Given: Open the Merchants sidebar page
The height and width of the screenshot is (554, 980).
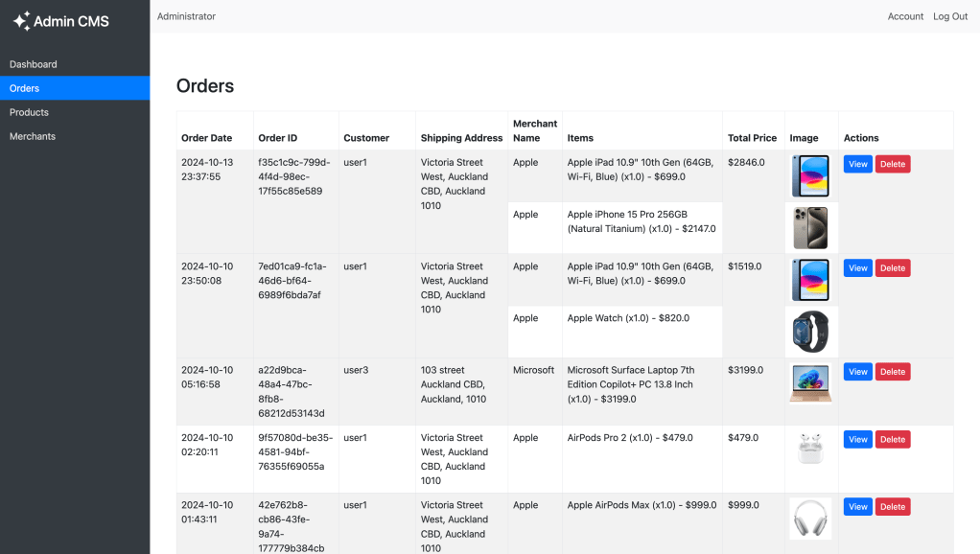Looking at the screenshot, I should tap(33, 136).
